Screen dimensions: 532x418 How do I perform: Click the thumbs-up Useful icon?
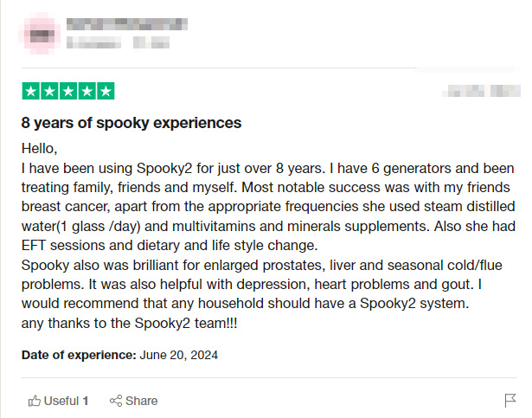pos(35,401)
